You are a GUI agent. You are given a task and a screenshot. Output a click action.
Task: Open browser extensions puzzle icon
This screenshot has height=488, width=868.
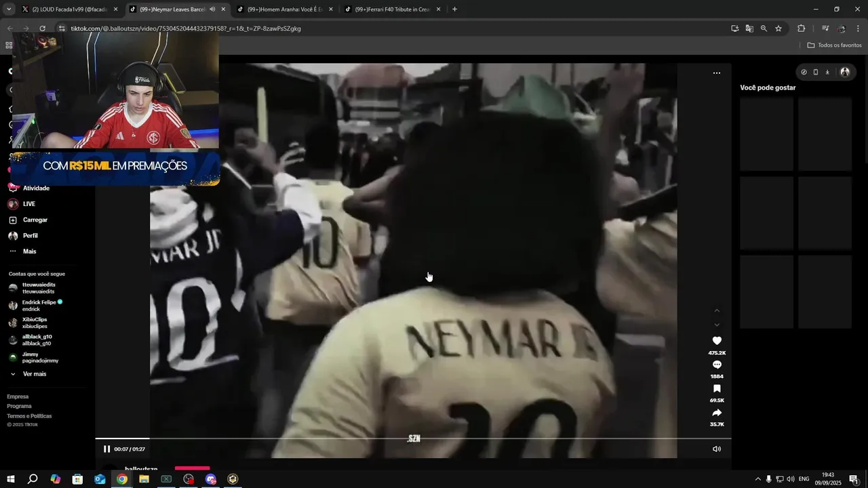click(801, 28)
